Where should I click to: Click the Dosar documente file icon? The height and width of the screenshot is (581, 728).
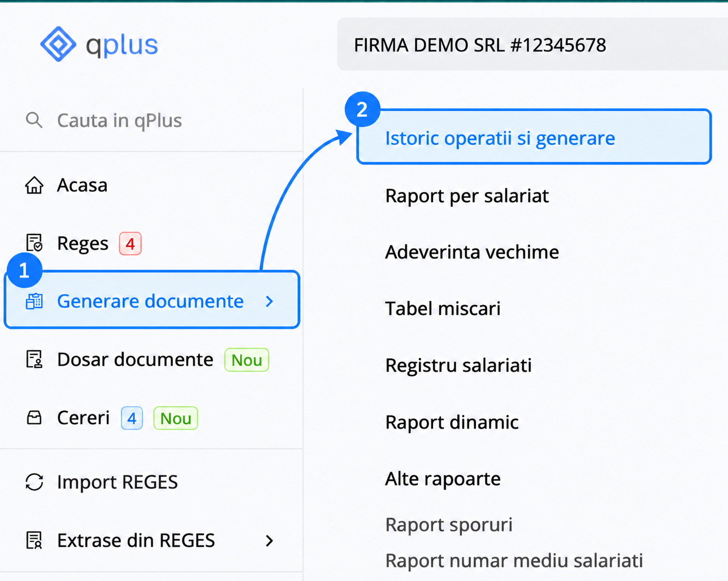[34, 359]
